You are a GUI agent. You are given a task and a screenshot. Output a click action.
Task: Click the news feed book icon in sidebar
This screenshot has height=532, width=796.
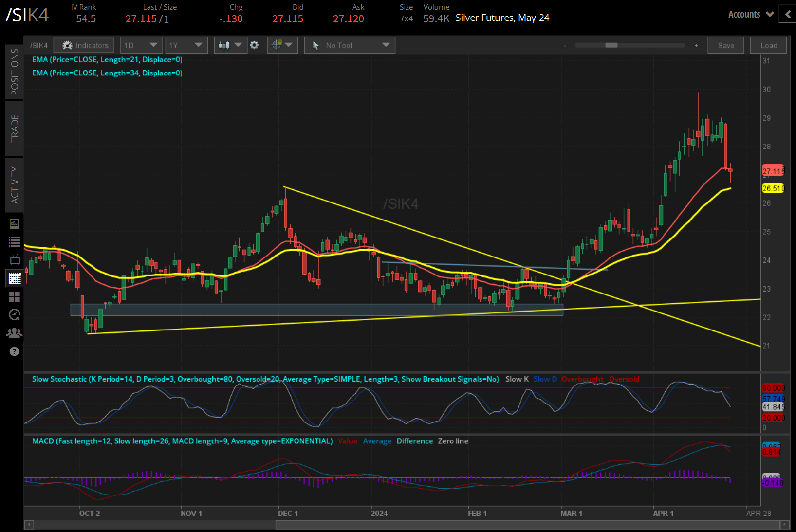point(15,224)
